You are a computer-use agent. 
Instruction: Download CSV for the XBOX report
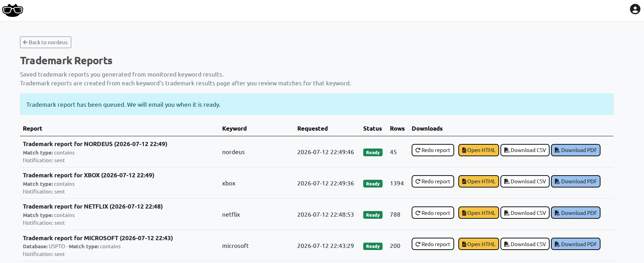click(x=525, y=182)
